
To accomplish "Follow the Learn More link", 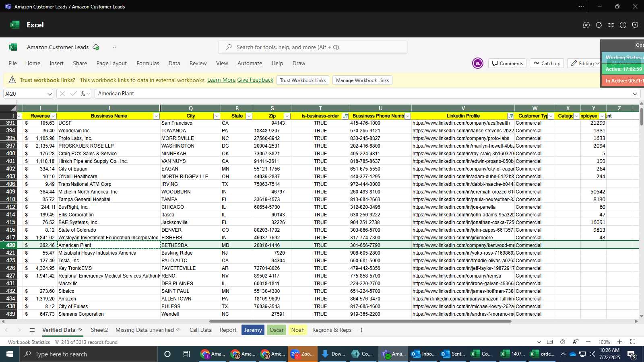I will [x=221, y=80].
